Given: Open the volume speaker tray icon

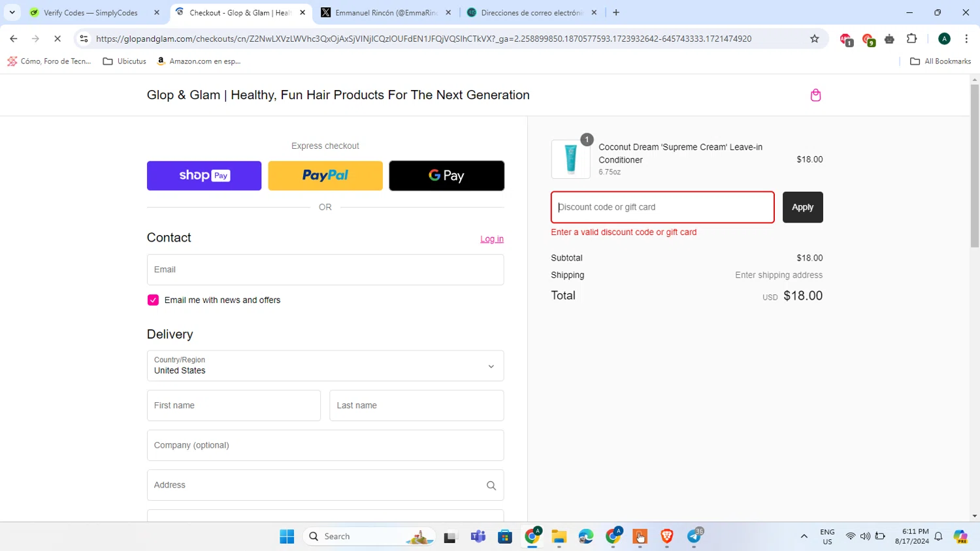Looking at the screenshot, I should 865,537.
